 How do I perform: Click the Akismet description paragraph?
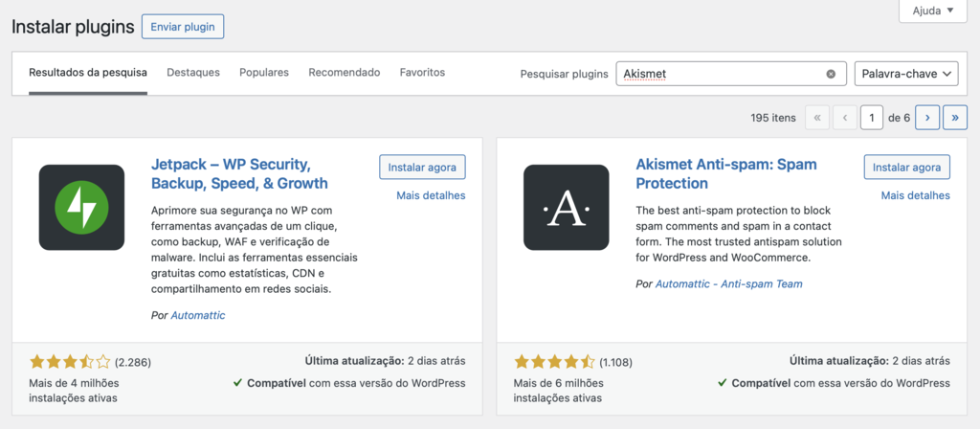click(x=739, y=234)
